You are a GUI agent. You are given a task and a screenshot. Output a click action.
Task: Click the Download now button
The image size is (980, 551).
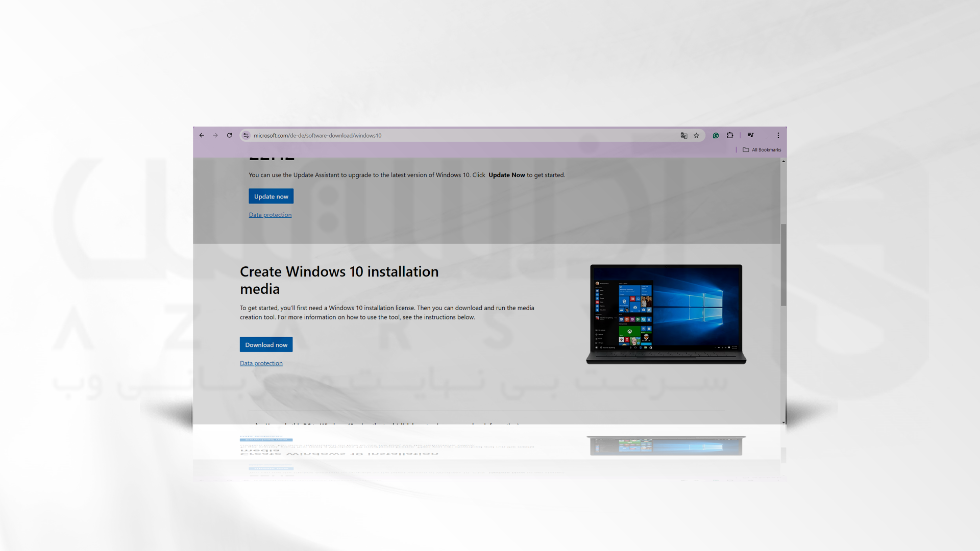click(x=266, y=344)
